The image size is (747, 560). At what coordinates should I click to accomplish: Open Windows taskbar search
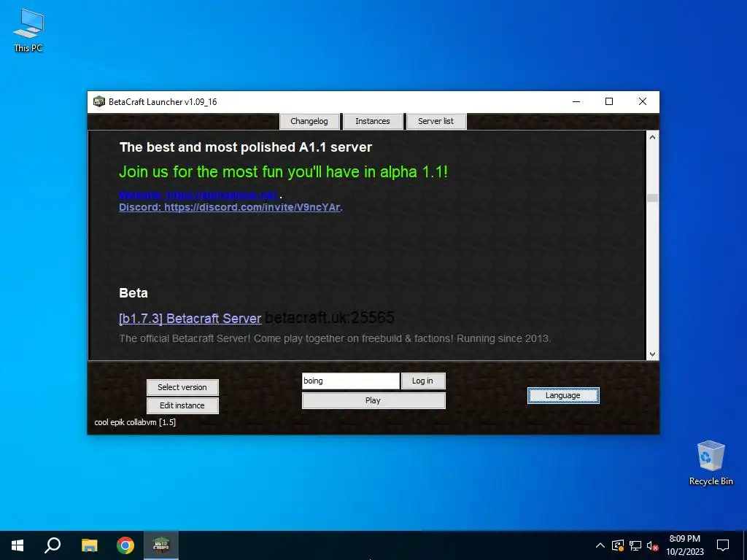pyautogui.click(x=53, y=545)
